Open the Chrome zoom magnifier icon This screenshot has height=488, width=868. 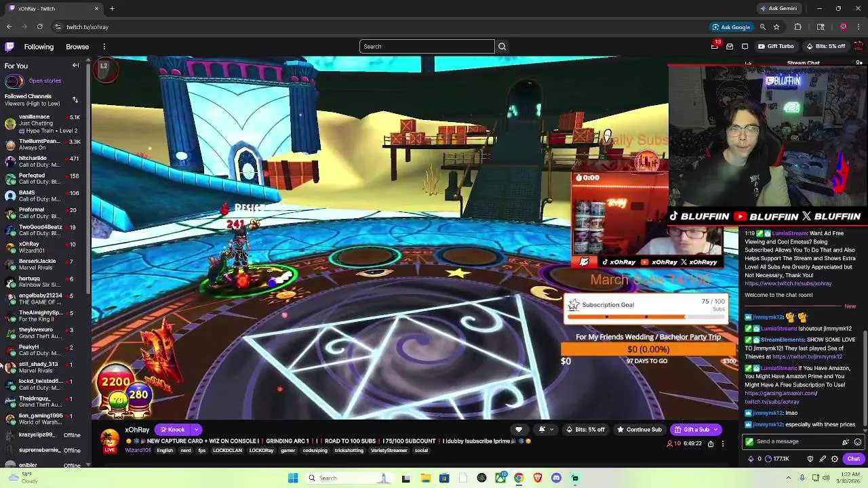pos(763,27)
